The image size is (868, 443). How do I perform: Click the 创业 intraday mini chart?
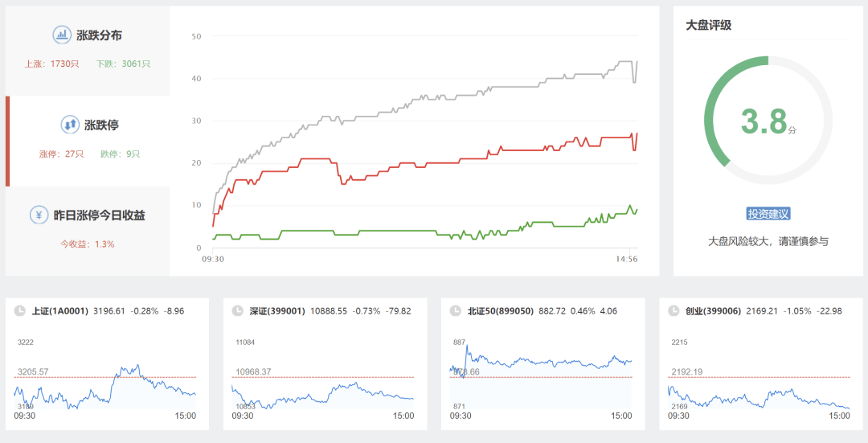759,378
